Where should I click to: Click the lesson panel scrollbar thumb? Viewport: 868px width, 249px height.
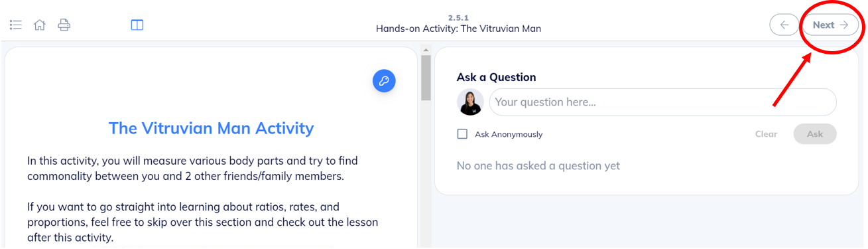[x=426, y=78]
